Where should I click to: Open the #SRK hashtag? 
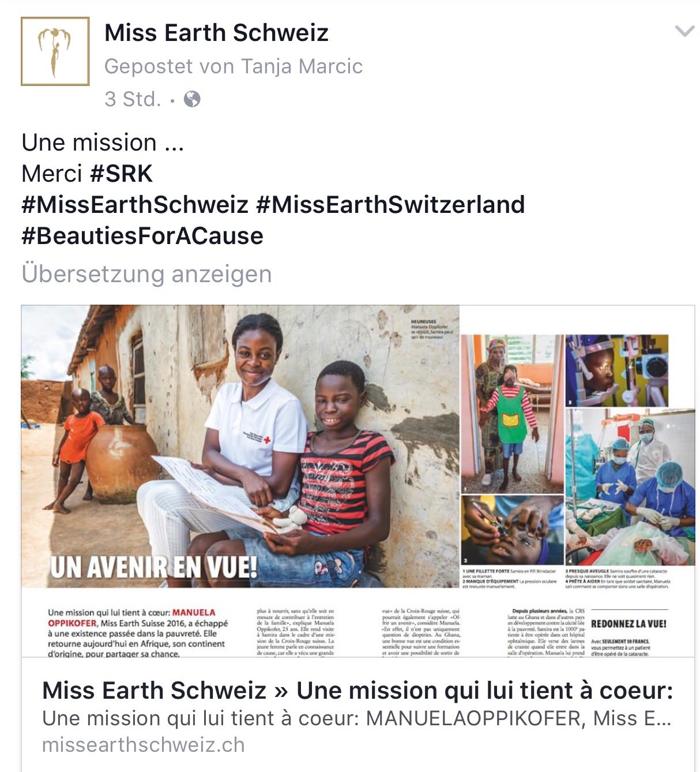pyautogui.click(x=122, y=174)
